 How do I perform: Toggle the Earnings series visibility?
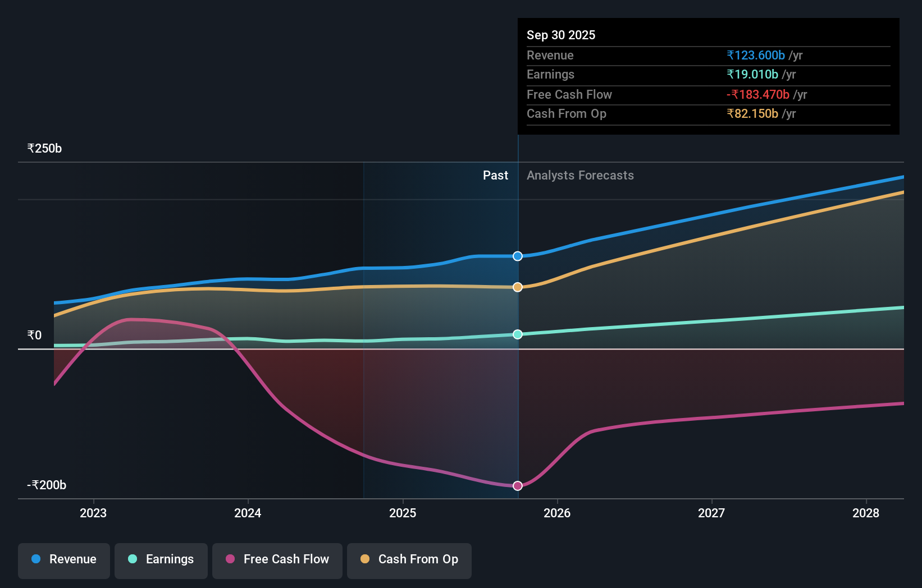click(161, 559)
